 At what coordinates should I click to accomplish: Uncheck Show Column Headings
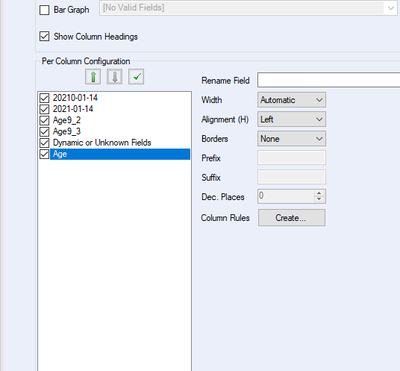(x=44, y=36)
